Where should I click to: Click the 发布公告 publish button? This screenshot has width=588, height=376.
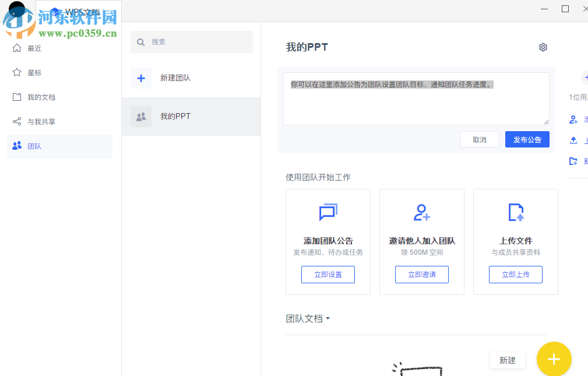click(527, 139)
